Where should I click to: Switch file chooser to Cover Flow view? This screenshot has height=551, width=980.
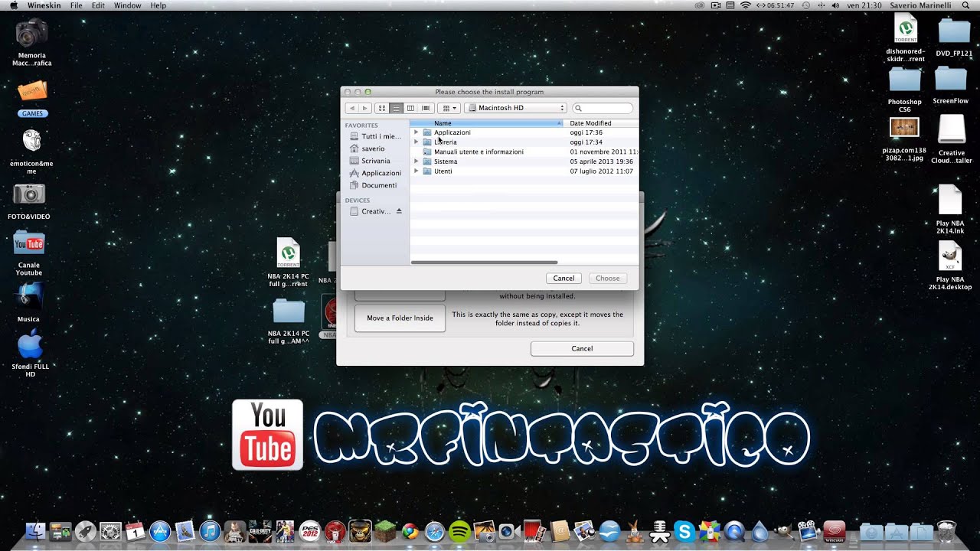426,108
